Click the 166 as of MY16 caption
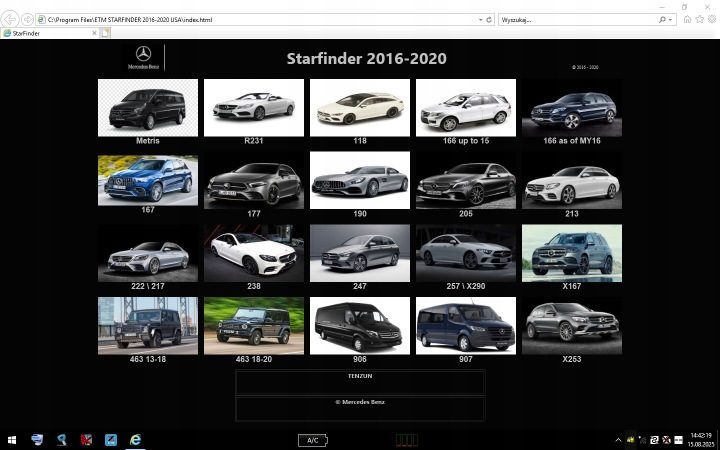The width and height of the screenshot is (720, 450). click(x=572, y=141)
